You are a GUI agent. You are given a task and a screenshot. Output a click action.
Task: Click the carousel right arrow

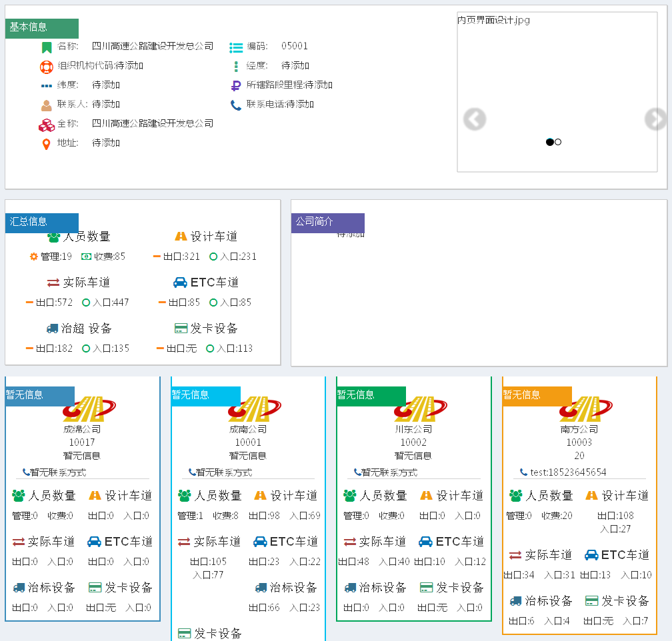point(655,119)
